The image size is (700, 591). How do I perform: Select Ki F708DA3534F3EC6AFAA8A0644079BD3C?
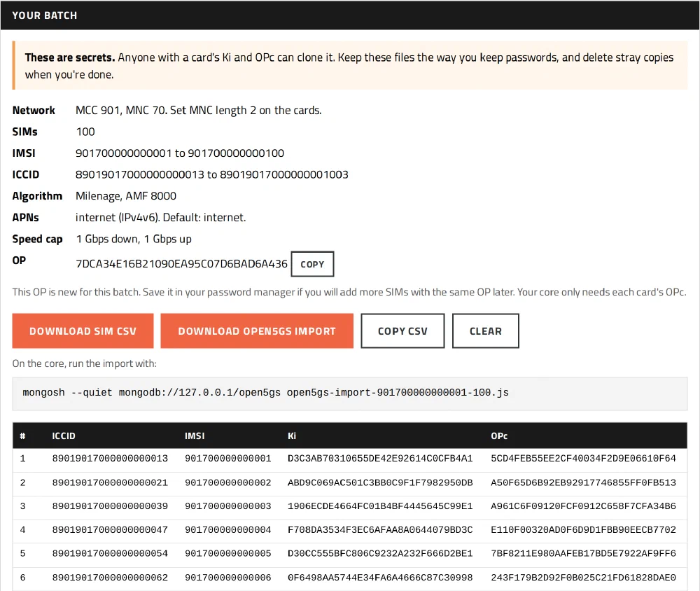[x=380, y=530]
